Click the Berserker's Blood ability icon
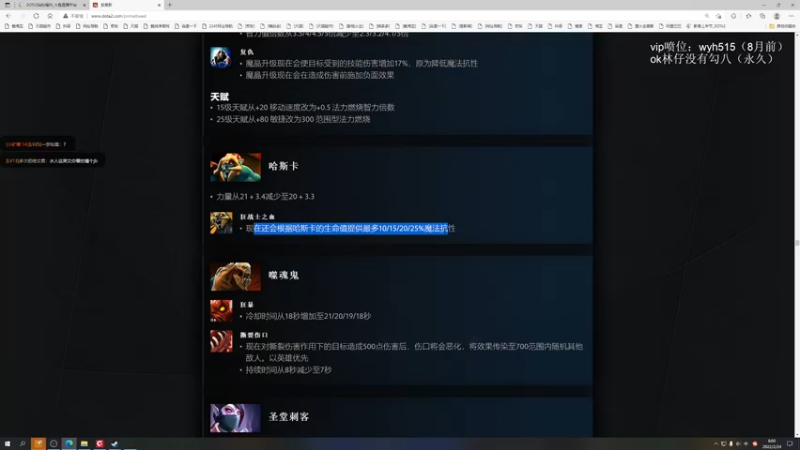 [x=221, y=223]
